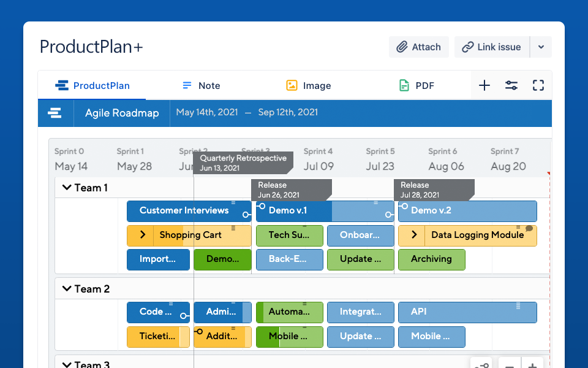Click the ProductPlan+ page title
588x368 pixels.
[x=91, y=47]
